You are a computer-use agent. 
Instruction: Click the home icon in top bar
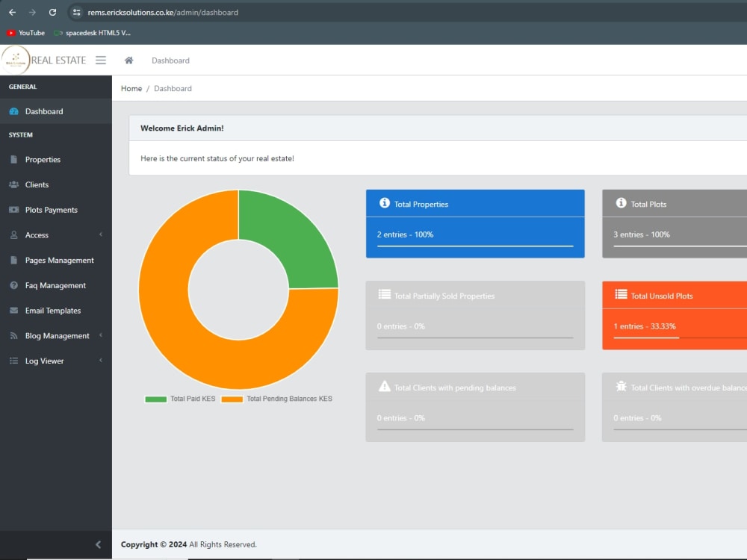pyautogui.click(x=128, y=60)
